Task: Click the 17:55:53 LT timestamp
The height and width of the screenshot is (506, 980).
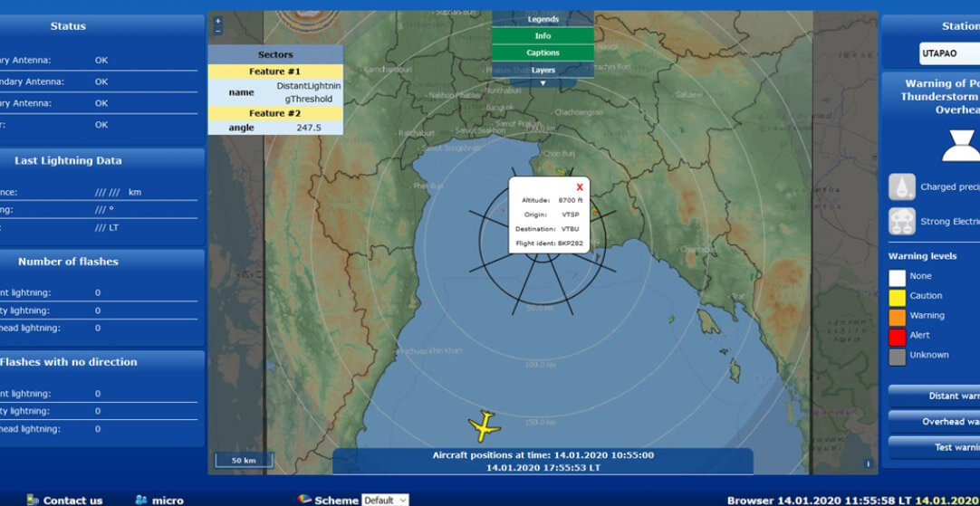Action: tap(543, 467)
